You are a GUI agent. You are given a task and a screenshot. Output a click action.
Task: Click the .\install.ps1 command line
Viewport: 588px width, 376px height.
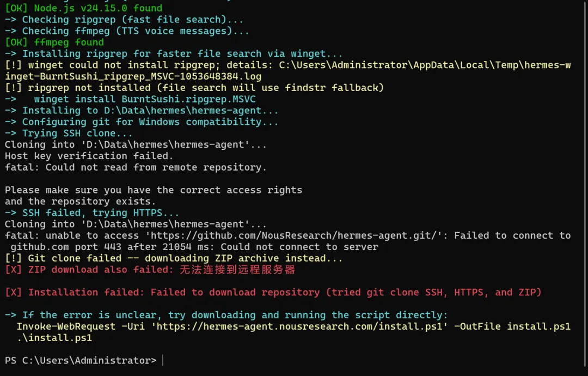[x=54, y=338]
